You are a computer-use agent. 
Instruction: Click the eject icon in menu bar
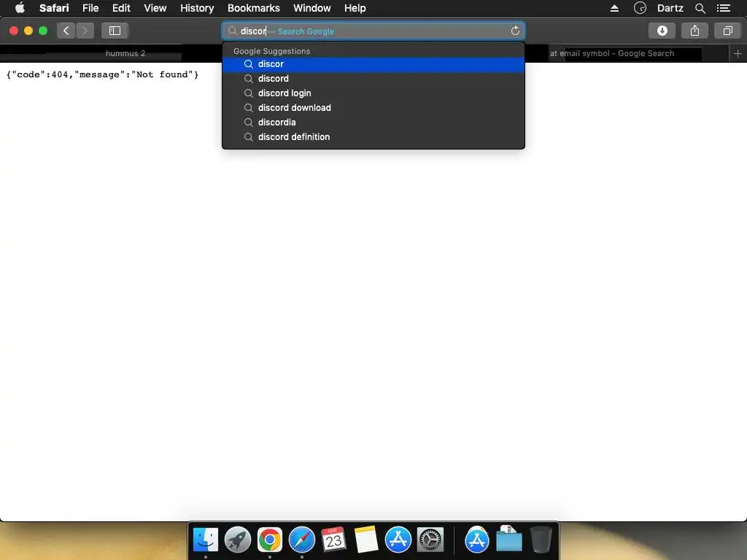[614, 8]
